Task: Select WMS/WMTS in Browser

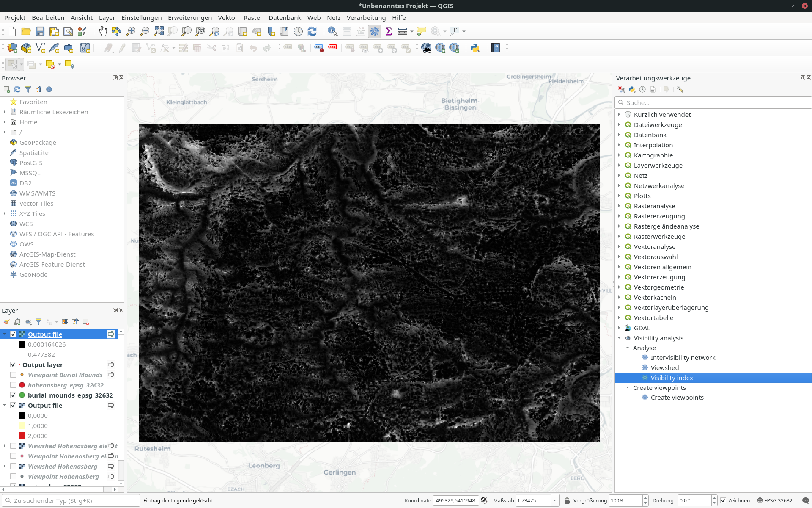Action: coord(37,193)
